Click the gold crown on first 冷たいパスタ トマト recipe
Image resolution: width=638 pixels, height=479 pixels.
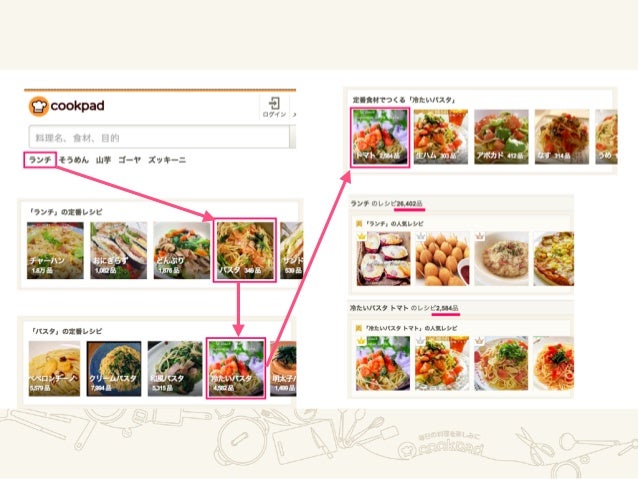pos(361,341)
